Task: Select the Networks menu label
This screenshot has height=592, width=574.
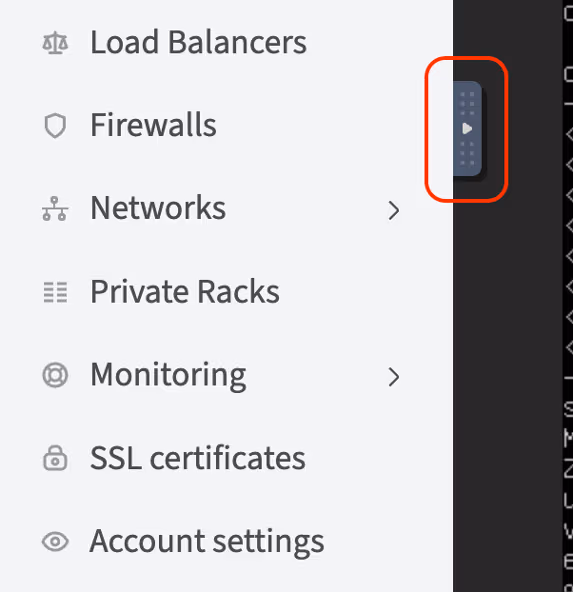Action: (158, 208)
